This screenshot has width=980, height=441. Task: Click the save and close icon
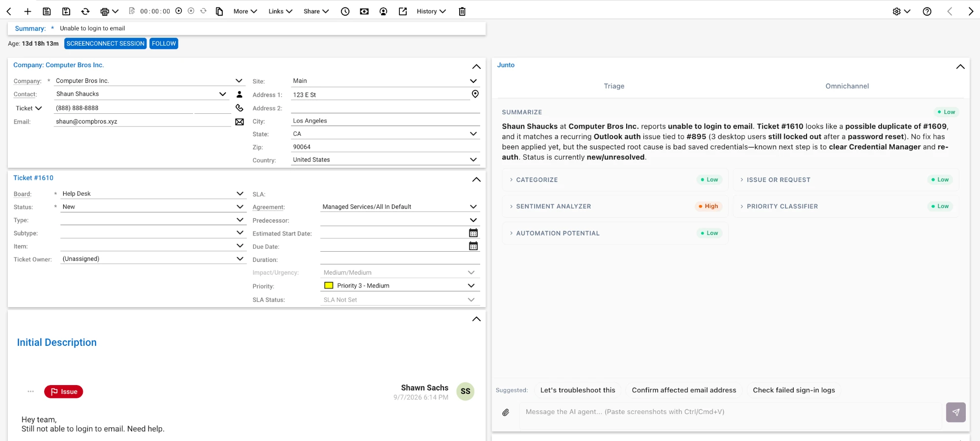coord(66,11)
